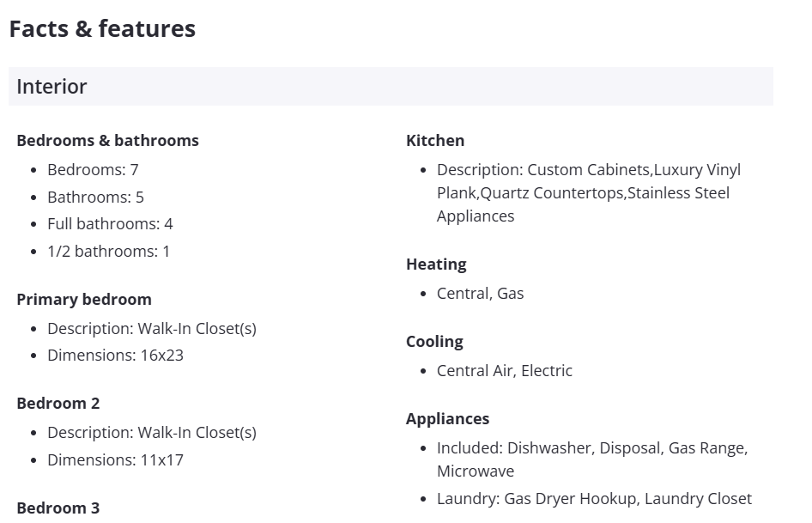This screenshot has width=812, height=523.
Task: Select the Laundry: Gas Dryer Hookup line
Action: (594, 499)
